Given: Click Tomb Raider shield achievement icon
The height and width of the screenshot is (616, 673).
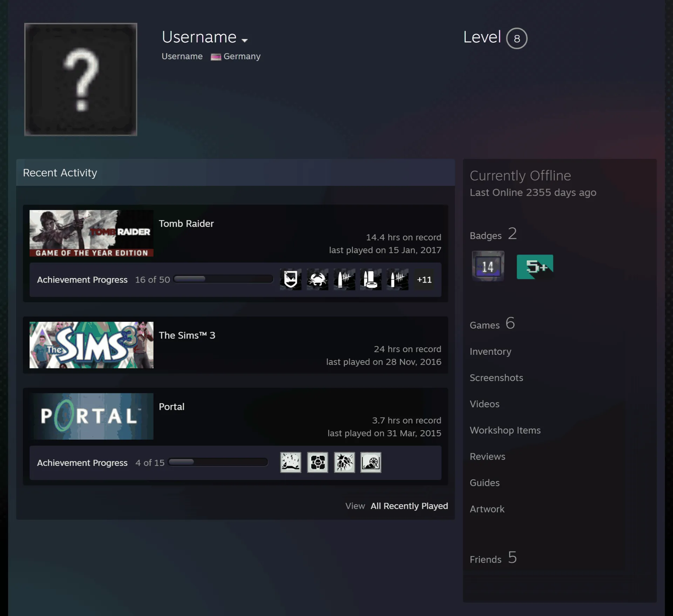Looking at the screenshot, I should [291, 279].
